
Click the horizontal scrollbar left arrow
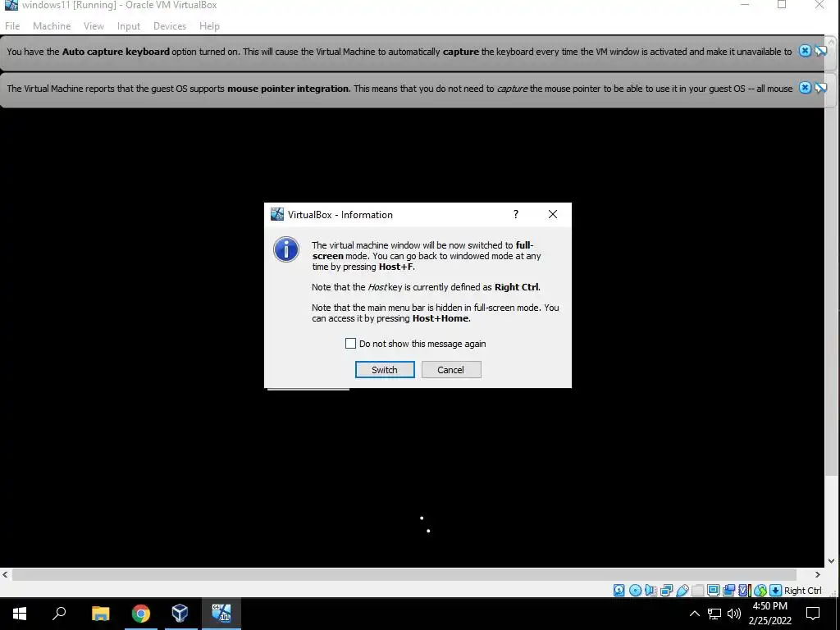[6, 574]
